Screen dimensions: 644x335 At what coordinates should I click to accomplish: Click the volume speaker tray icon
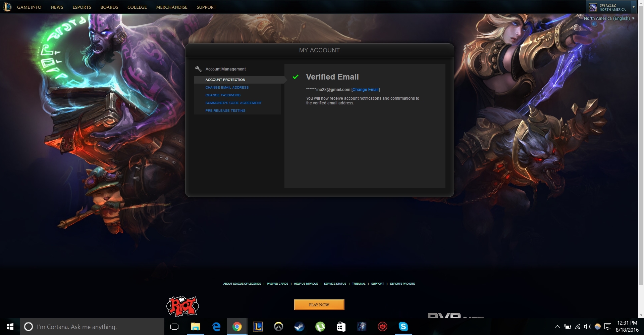click(587, 327)
